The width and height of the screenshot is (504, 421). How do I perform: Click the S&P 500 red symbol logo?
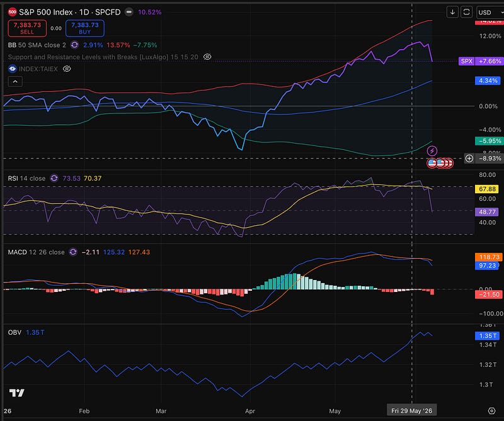pyautogui.click(x=12, y=12)
